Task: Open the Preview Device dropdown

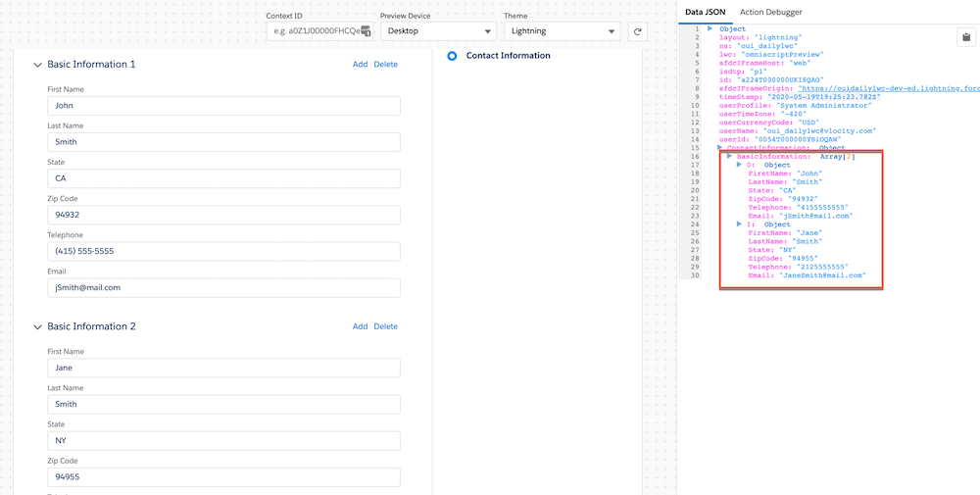Action: point(437,31)
